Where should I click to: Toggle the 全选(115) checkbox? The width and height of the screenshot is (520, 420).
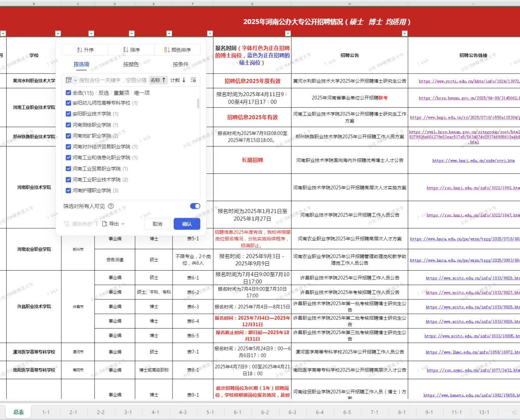coord(68,93)
